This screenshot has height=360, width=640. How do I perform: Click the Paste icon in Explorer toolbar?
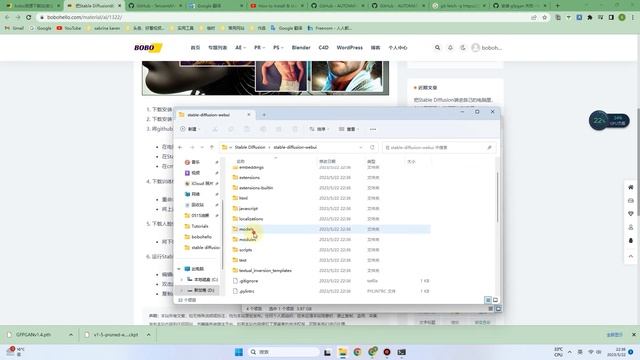[247, 129]
